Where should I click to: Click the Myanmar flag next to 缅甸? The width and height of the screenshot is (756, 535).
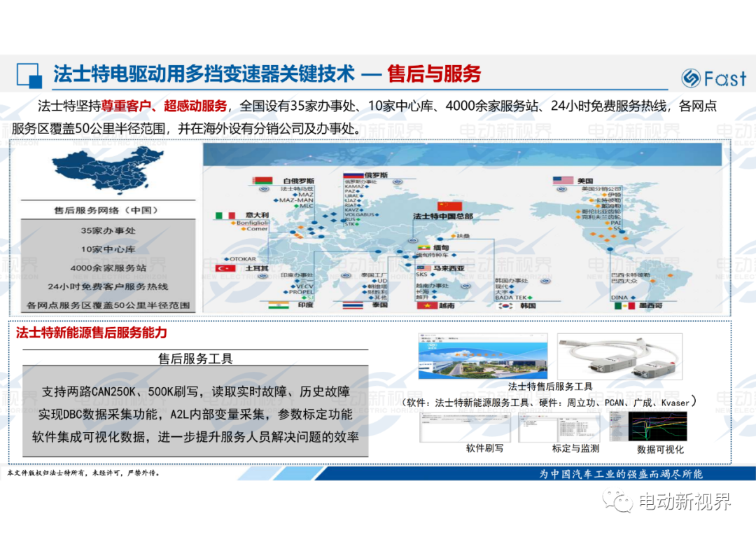[423, 247]
